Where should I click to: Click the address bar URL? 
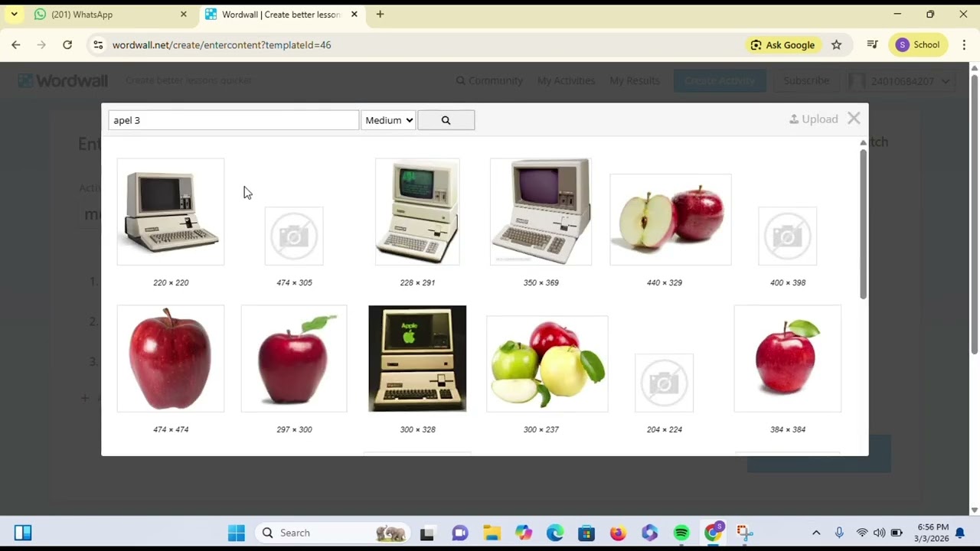click(222, 45)
